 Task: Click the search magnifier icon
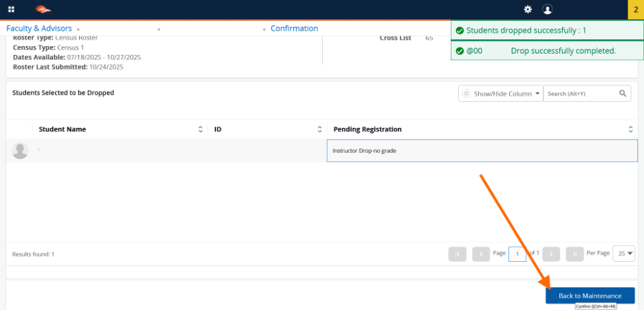pos(622,93)
